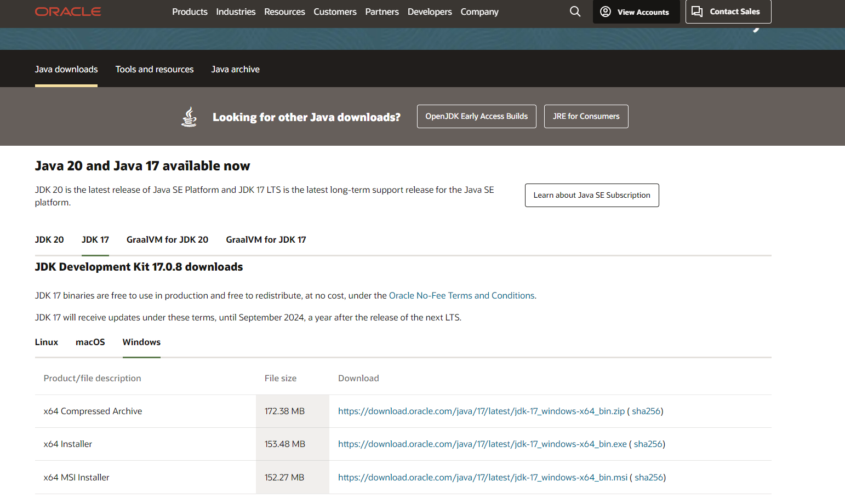845x504 pixels.
Task: Select the Windows tab
Action: [141, 342]
